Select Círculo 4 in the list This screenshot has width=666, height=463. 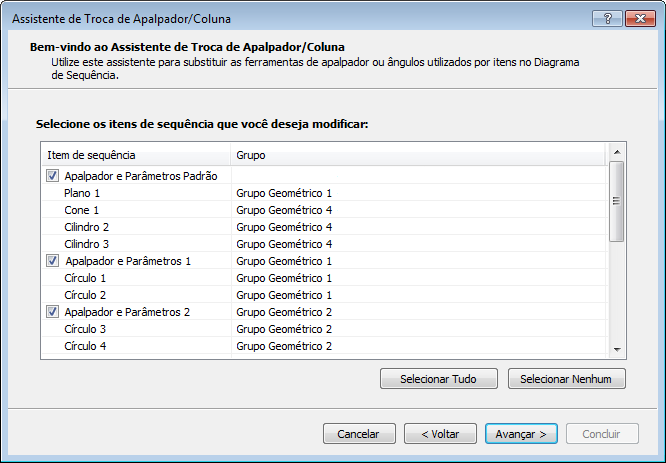click(85, 346)
